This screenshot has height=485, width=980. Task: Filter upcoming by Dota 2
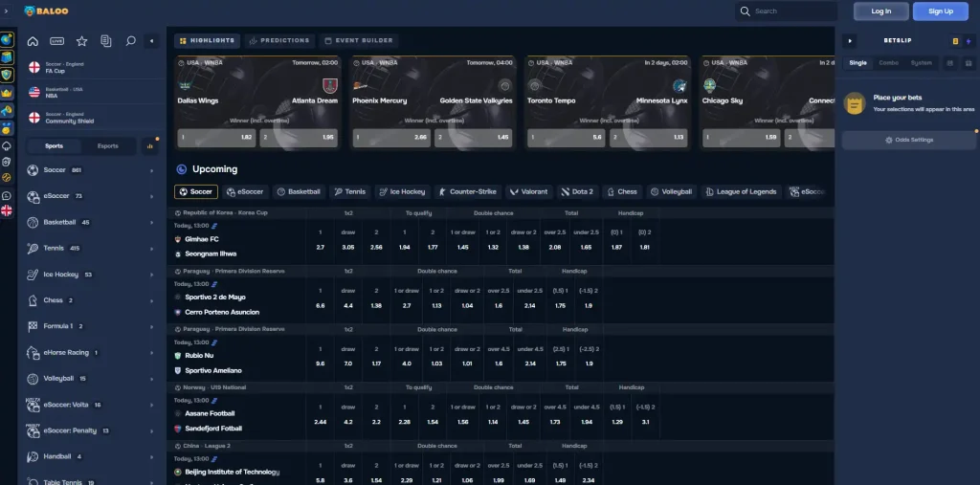coord(577,192)
